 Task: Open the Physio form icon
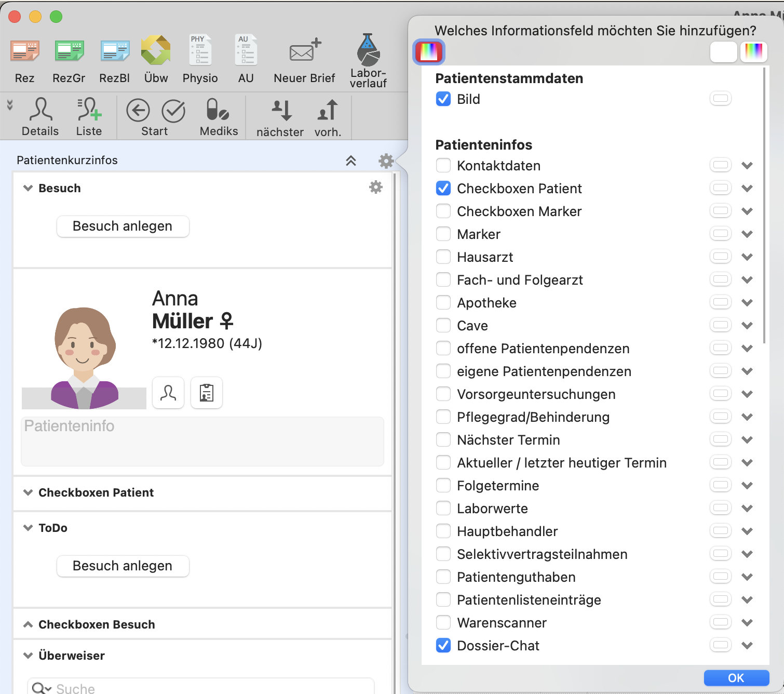point(200,51)
